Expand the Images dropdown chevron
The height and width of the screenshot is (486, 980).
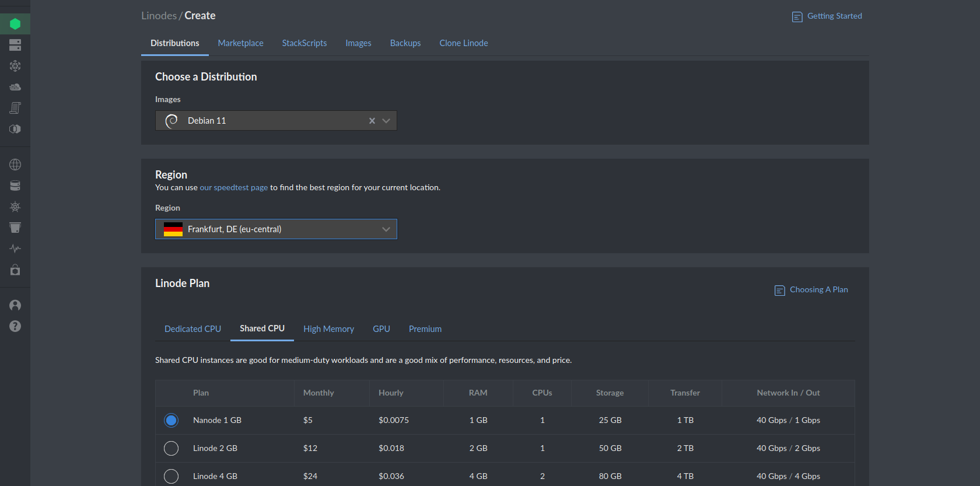click(386, 121)
